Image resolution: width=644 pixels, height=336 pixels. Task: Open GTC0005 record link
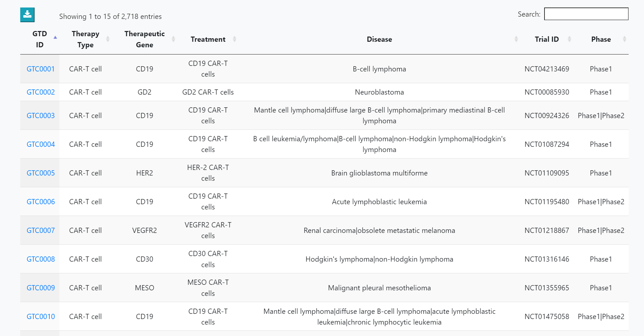tap(40, 173)
